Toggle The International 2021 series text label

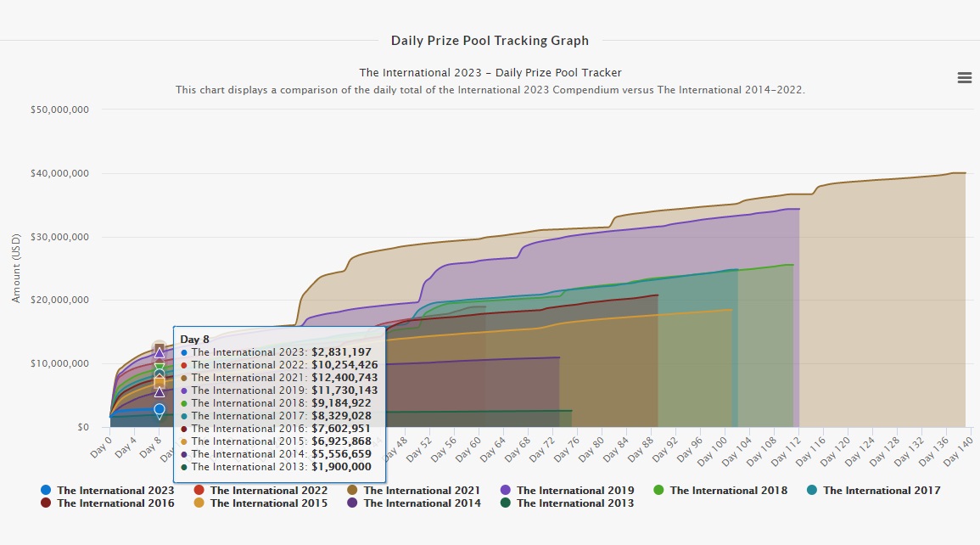pyautogui.click(x=422, y=491)
